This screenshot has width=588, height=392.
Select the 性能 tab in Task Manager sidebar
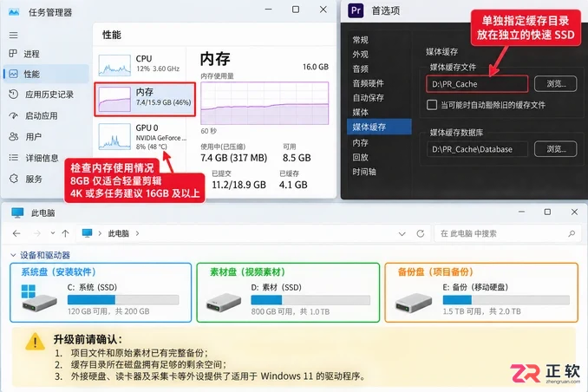click(46, 74)
